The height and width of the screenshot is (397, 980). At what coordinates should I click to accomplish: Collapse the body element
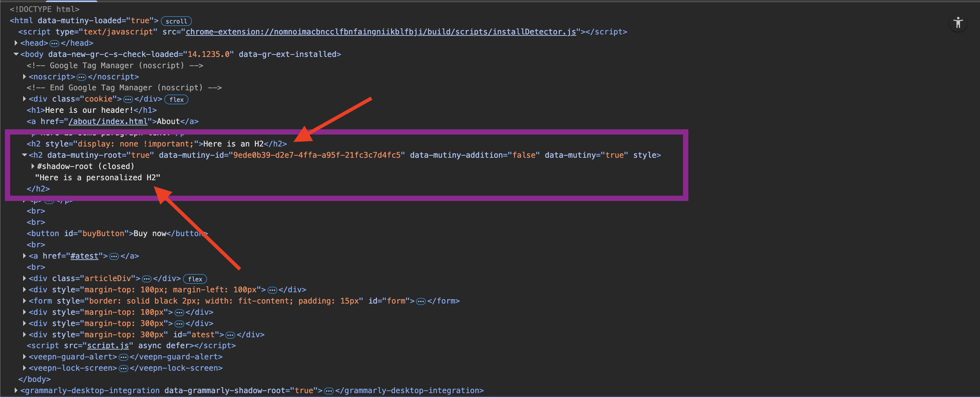(x=16, y=54)
